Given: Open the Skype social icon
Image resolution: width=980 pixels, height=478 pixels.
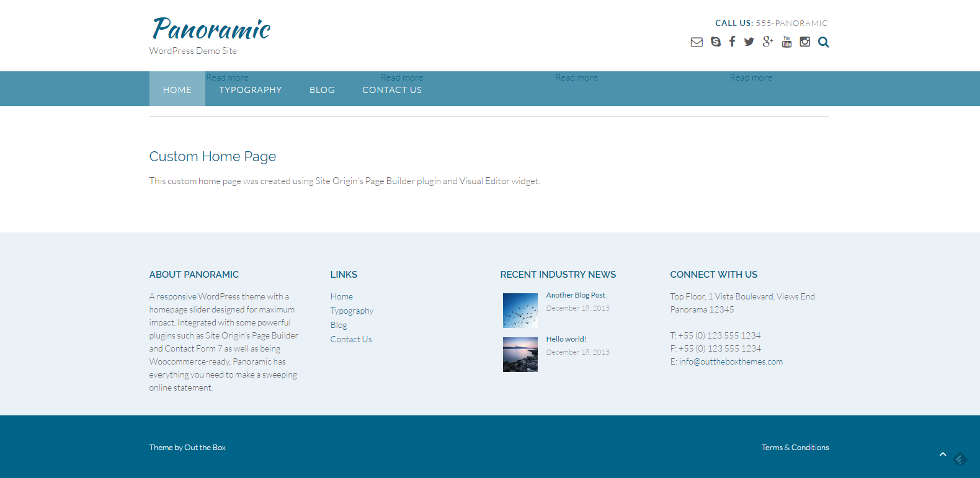Looking at the screenshot, I should [x=716, y=42].
